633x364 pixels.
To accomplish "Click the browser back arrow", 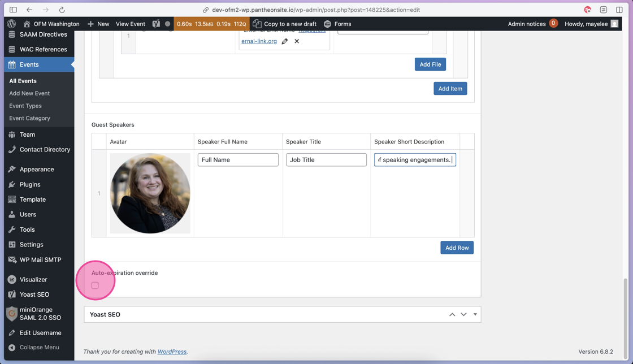I will click(x=29, y=10).
